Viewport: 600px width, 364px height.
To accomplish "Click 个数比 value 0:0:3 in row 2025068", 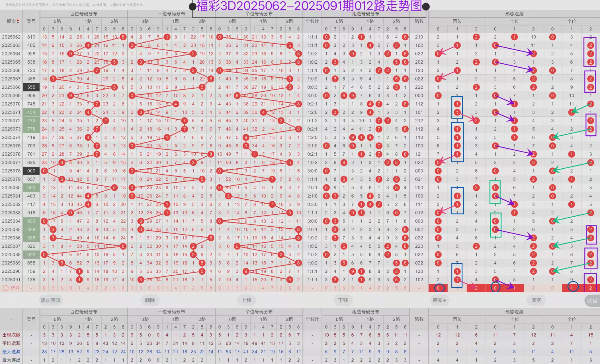I will click(x=312, y=87).
